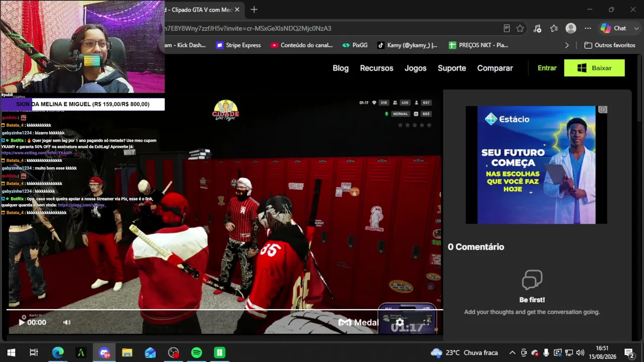Open a new browser tab
This screenshot has height=362, width=644.
pos(254,10)
